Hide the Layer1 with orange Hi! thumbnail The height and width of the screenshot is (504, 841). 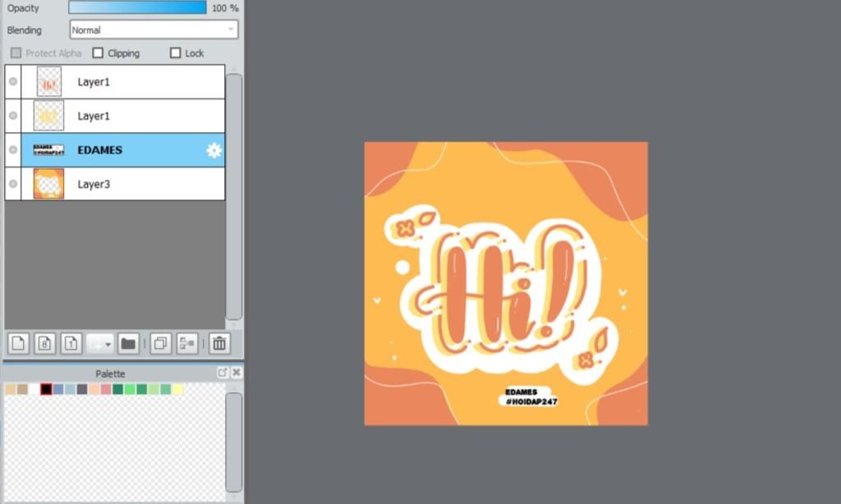pos(13,81)
